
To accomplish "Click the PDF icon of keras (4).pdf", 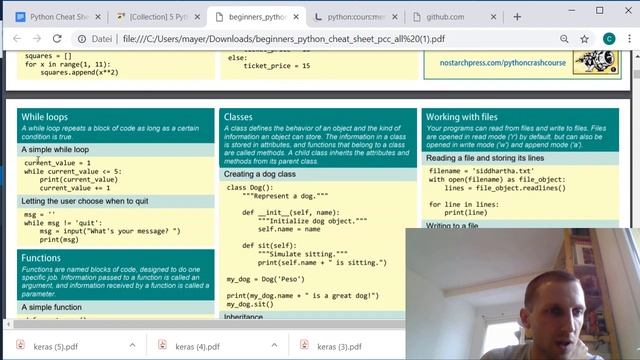I will [162, 345].
